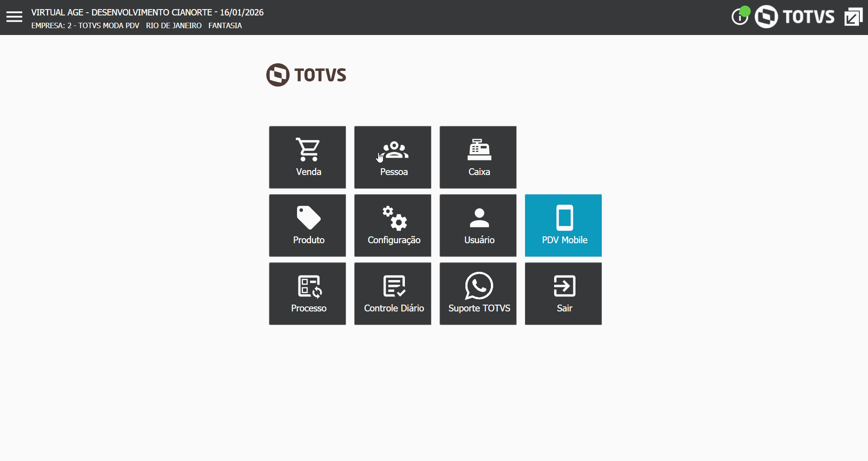Launch the blue PDV Mobile tile
Viewport: 868px width, 461px height.
click(563, 225)
